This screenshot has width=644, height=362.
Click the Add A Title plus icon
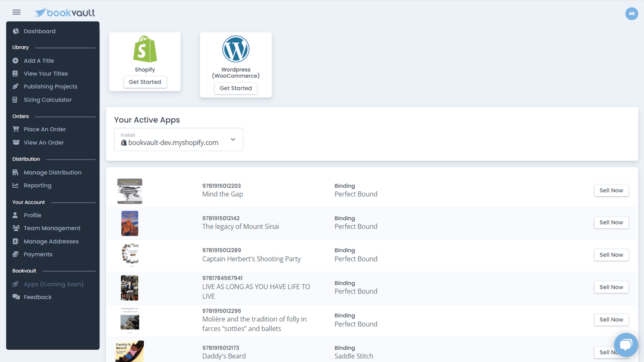point(16,60)
